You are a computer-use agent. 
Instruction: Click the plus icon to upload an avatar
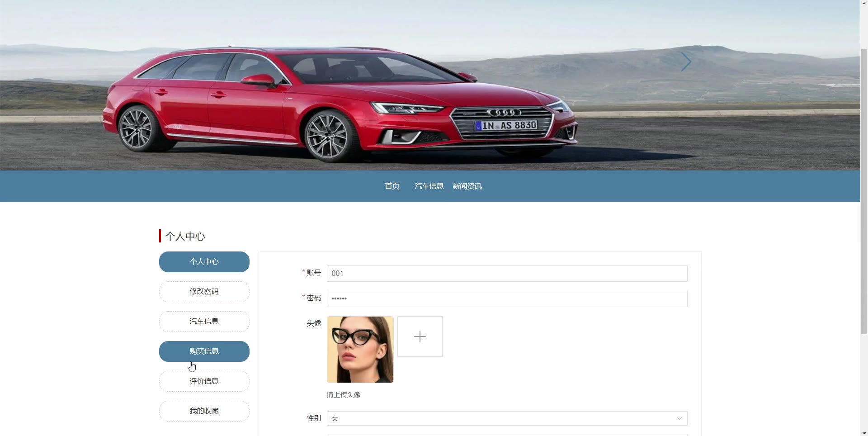(420, 336)
